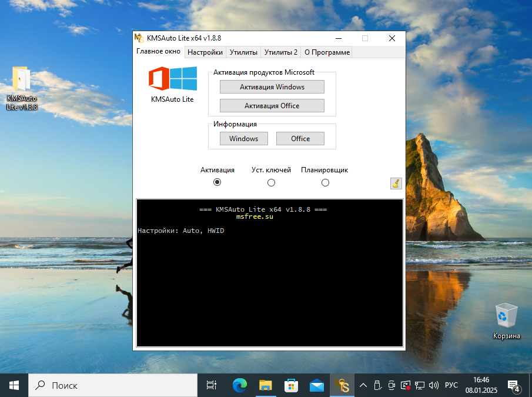Select the Активация radio button
Screen dimensions: 532x397
click(217, 182)
